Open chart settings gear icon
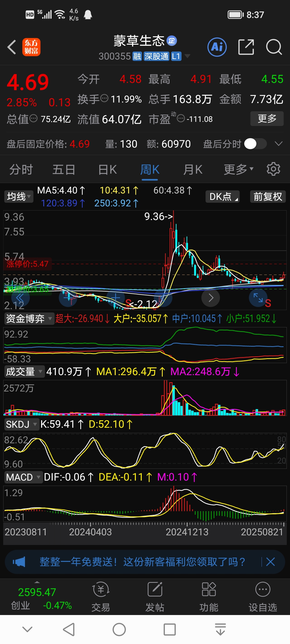The image size is (290, 644). pyautogui.click(x=273, y=169)
